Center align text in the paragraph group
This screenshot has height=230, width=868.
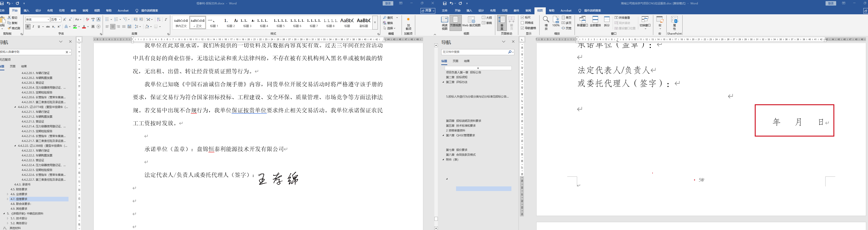click(x=113, y=27)
